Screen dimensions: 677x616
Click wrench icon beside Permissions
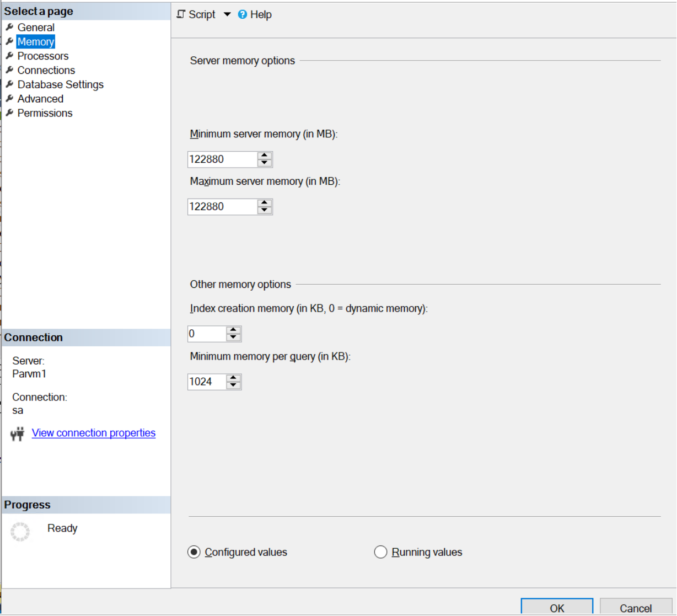point(9,114)
